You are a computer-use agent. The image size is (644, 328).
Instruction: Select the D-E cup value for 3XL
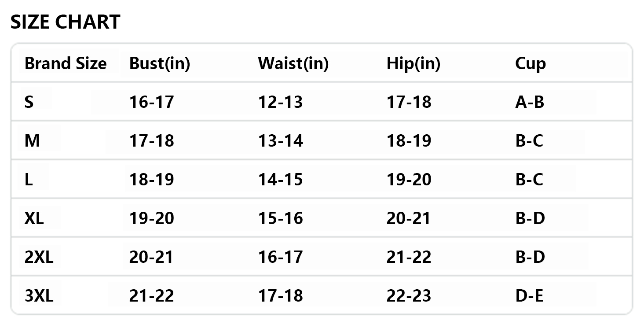click(529, 296)
